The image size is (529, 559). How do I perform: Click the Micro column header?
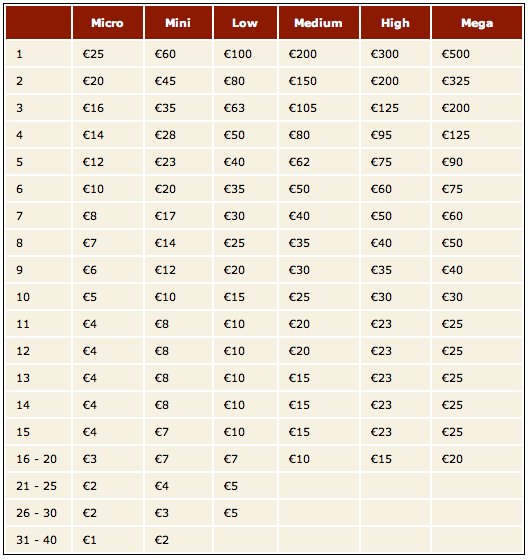107,23
